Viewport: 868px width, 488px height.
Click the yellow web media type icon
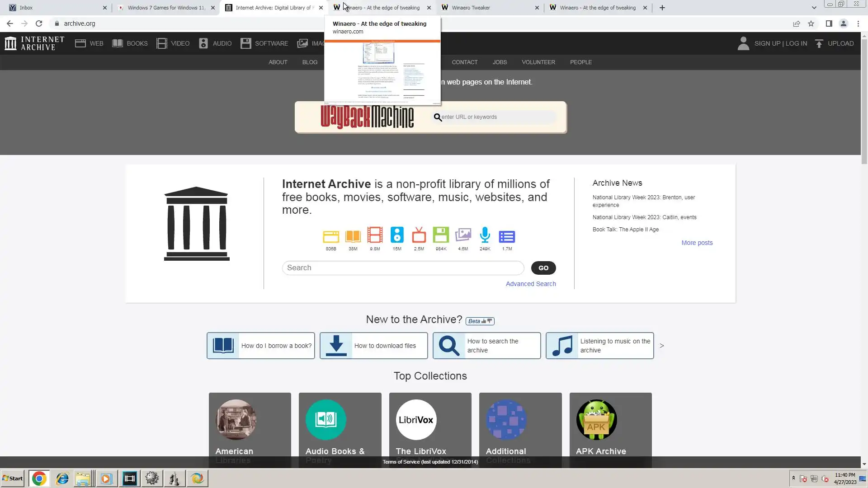coord(330,236)
